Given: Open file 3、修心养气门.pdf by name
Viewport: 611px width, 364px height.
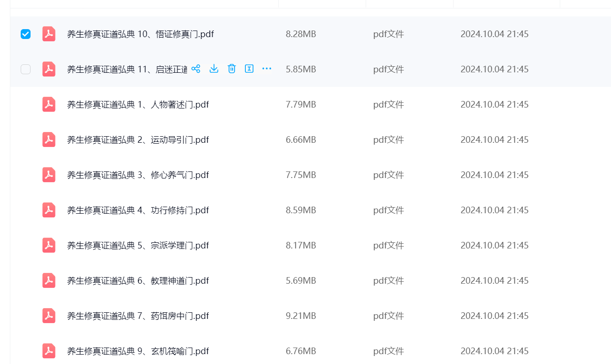Looking at the screenshot, I should point(138,175).
